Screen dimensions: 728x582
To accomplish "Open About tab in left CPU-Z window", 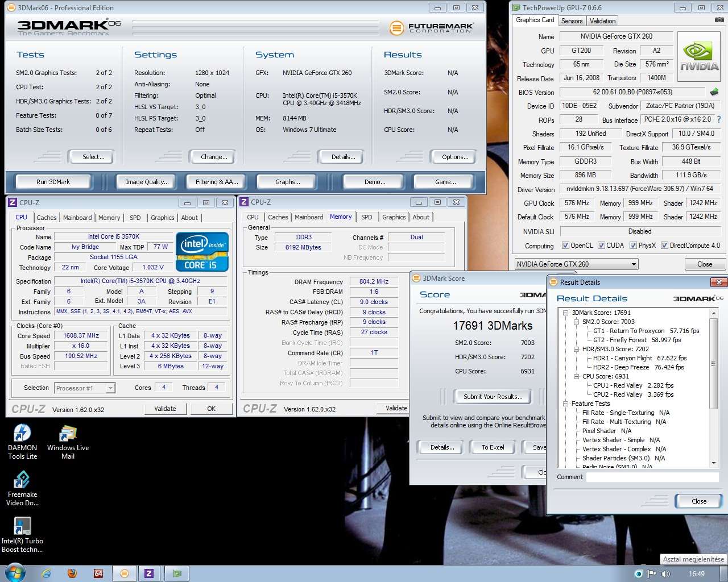I will point(189,218).
